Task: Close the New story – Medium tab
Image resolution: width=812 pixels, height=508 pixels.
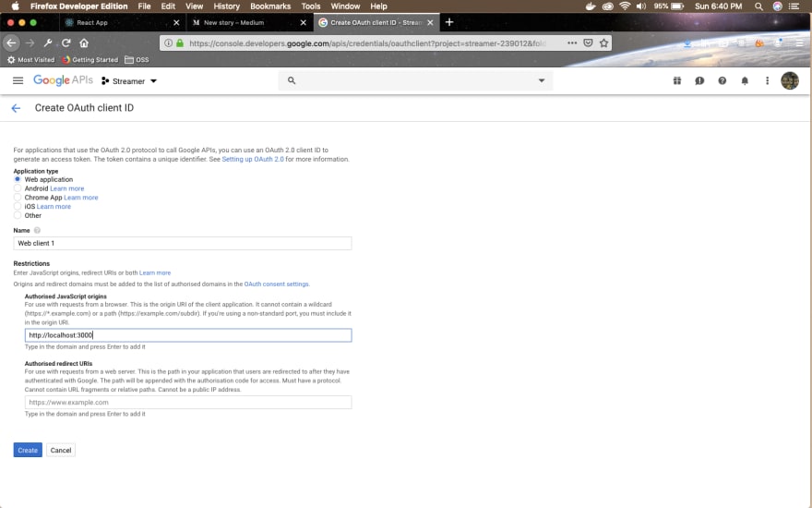Action: click(x=304, y=23)
